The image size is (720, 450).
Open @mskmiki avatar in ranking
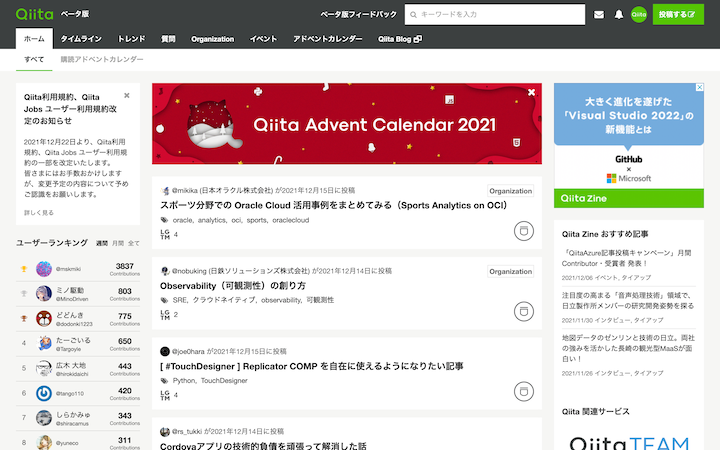tap(44, 269)
